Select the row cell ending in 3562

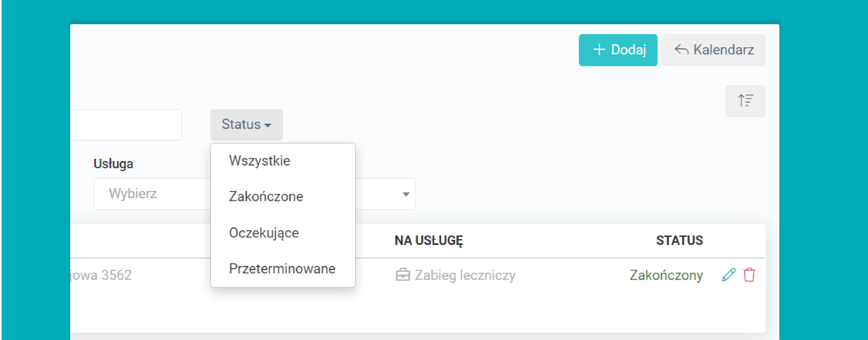101,275
